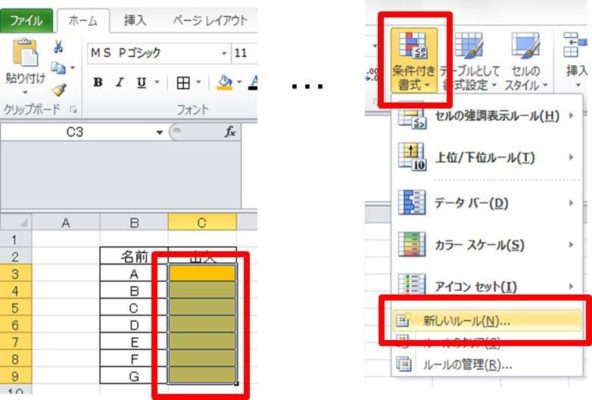
Task: Toggle Italic formatting button
Action: (120, 82)
